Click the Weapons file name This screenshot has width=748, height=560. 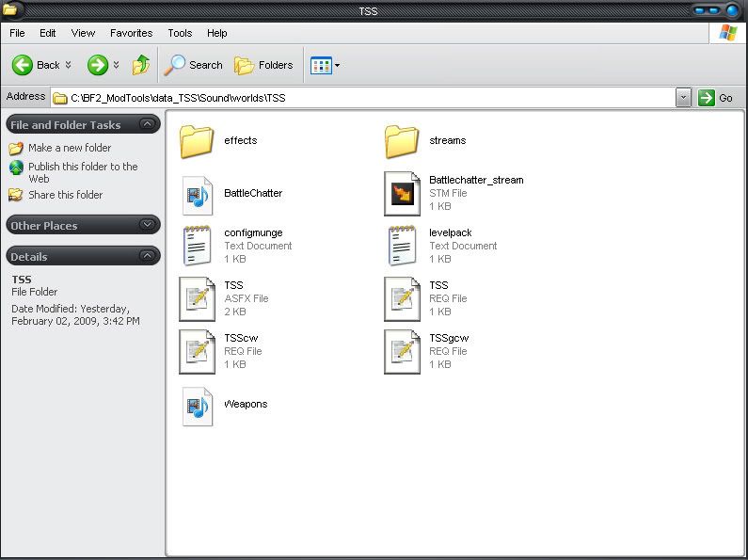tap(246, 404)
